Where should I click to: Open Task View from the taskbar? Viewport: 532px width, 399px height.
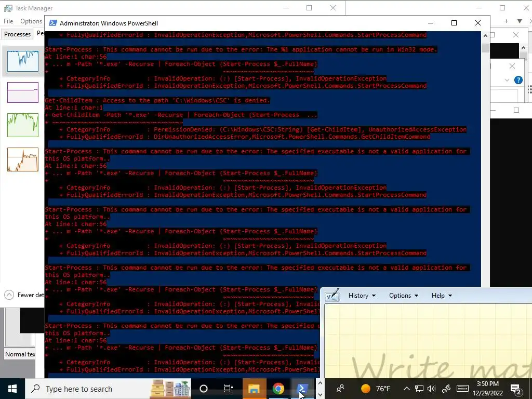tap(229, 389)
